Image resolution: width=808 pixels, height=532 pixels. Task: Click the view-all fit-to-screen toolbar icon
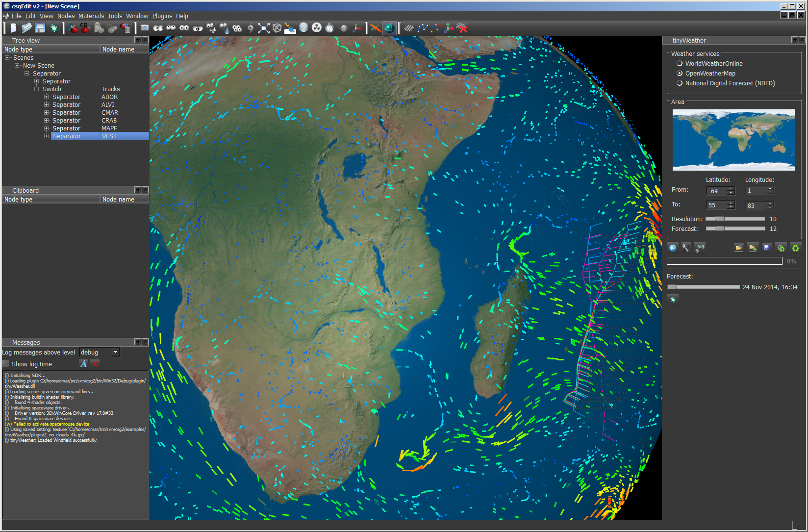coord(264,28)
